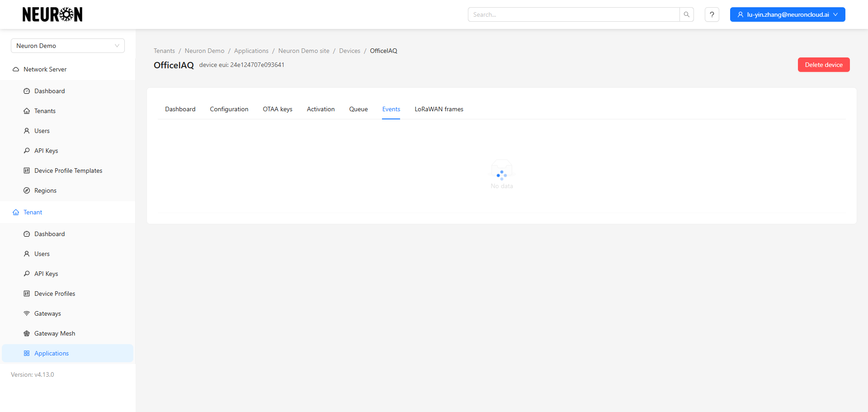
Task: Select the Events tab
Action: (391, 109)
